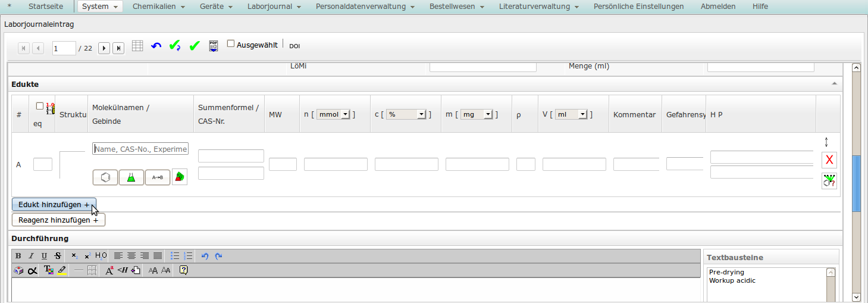Click the Name, CAS-No. input field
Viewport: 868px width, 303px height.
[x=140, y=149]
